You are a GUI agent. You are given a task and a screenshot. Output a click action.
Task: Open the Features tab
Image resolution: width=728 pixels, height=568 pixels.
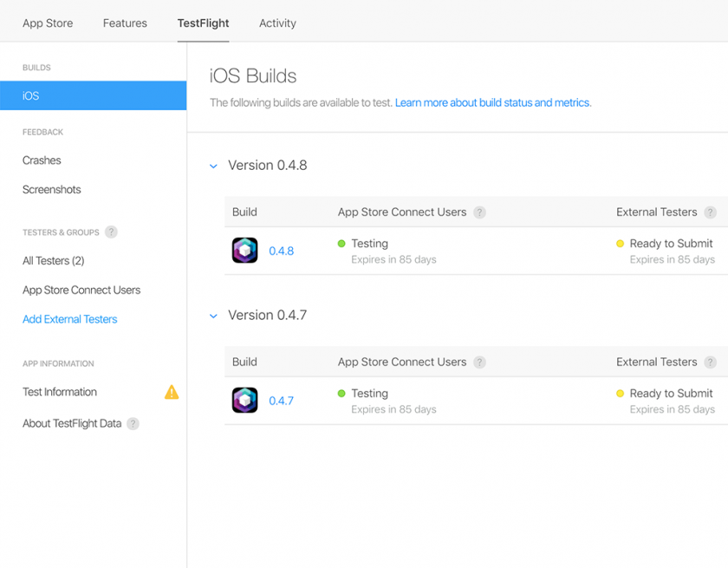(125, 23)
